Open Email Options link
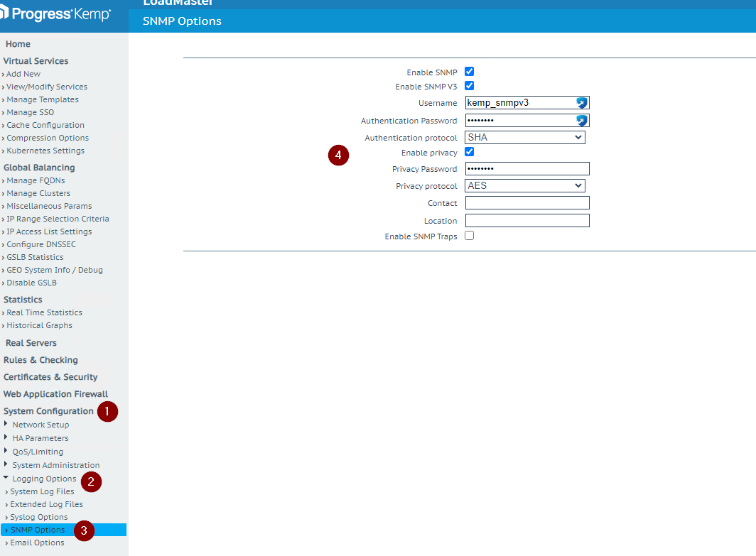 pyautogui.click(x=37, y=543)
